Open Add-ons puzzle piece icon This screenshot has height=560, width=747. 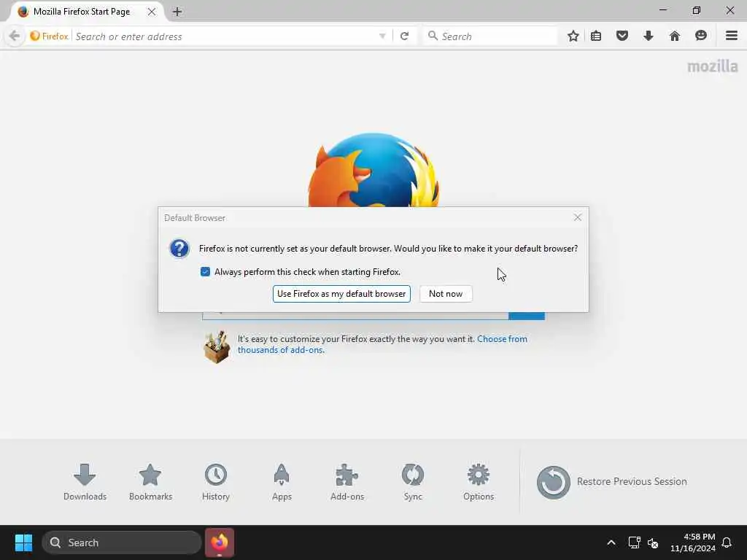coord(347,482)
